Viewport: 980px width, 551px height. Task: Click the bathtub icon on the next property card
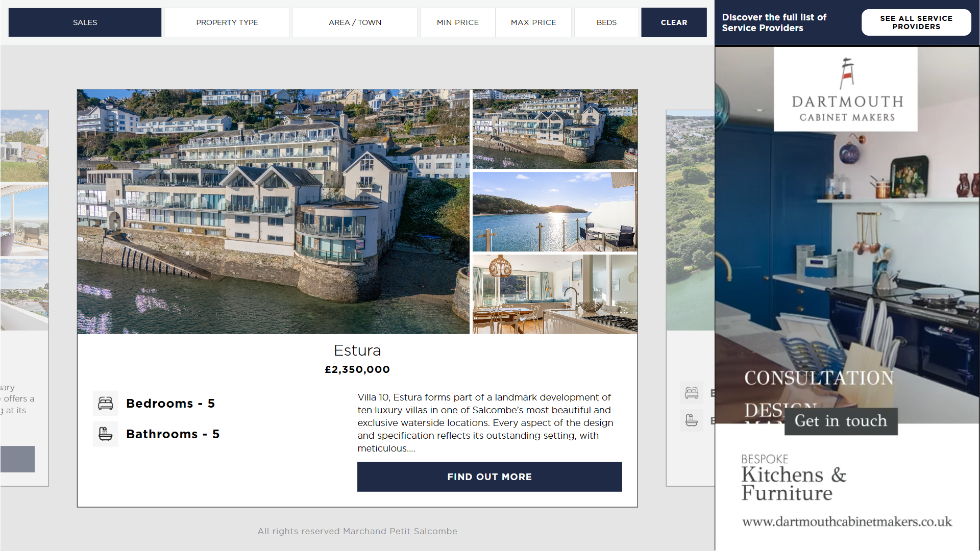[x=692, y=420]
